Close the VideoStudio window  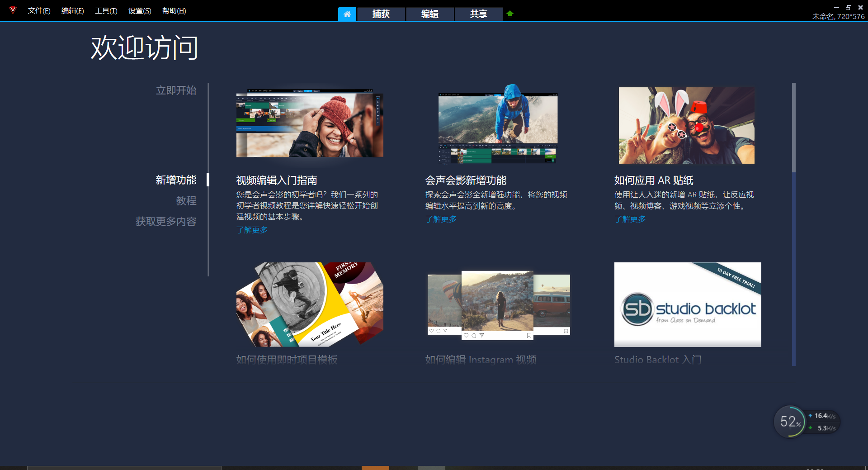click(861, 7)
